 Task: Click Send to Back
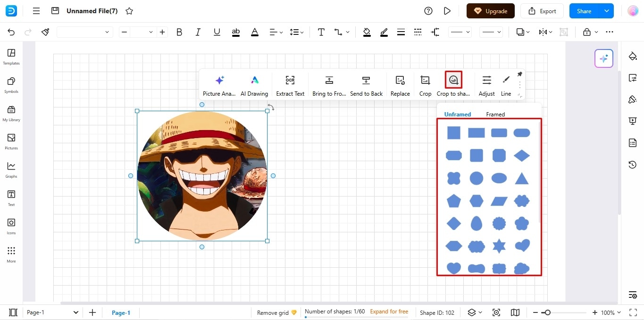[x=366, y=85]
